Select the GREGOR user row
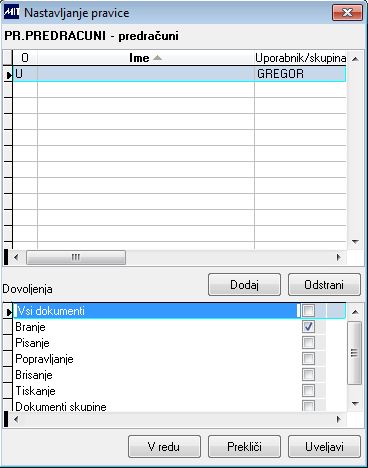The height and width of the screenshot is (468, 368). point(179,74)
